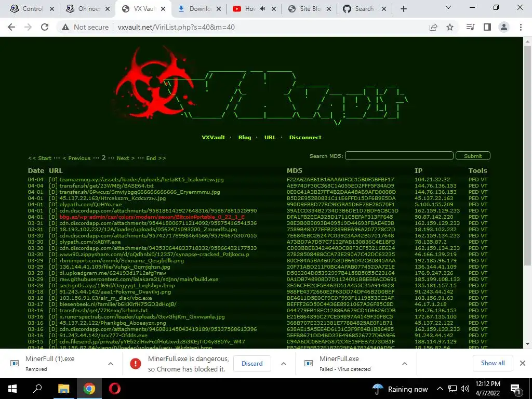This screenshot has height=399, width=532.
Task: Go to < Previous page link
Action: 77,158
